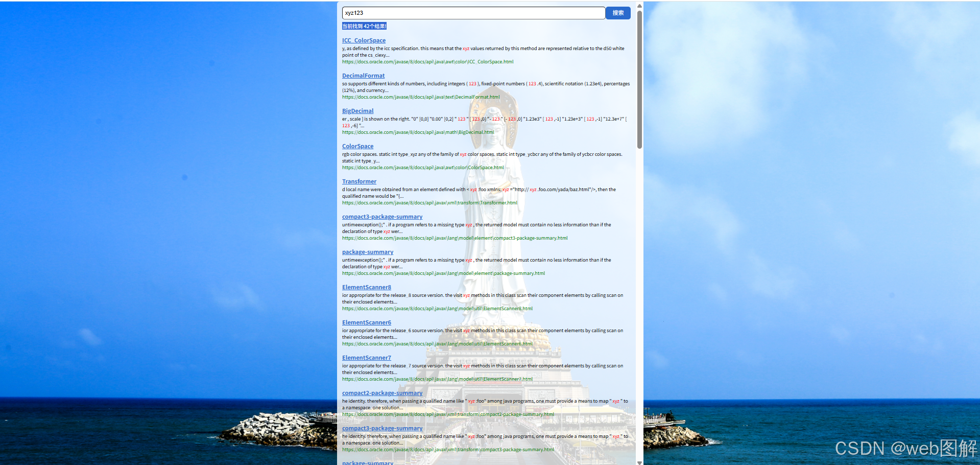980x465 pixels.
Task: Open the compact2-package-summary result link
Action: 382,393
